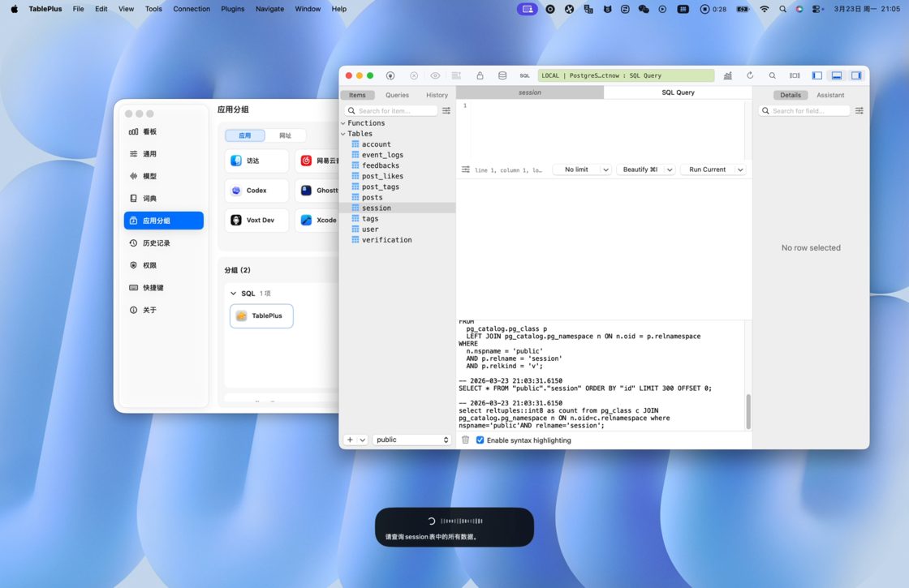
Task: Click the Codex app card in settings window
Action: pos(256,191)
